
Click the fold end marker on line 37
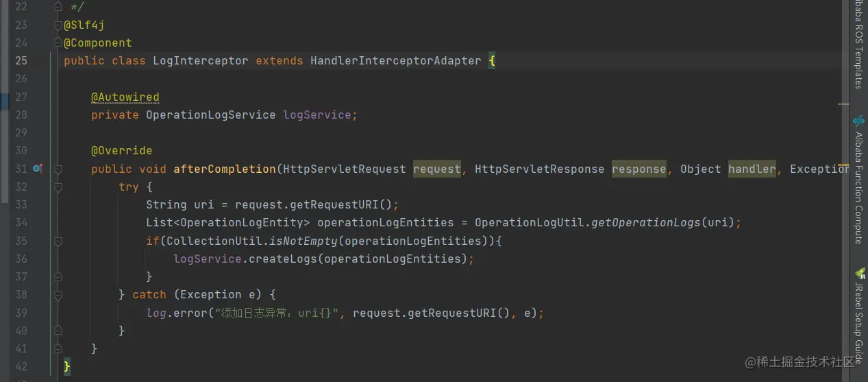coord(58,276)
